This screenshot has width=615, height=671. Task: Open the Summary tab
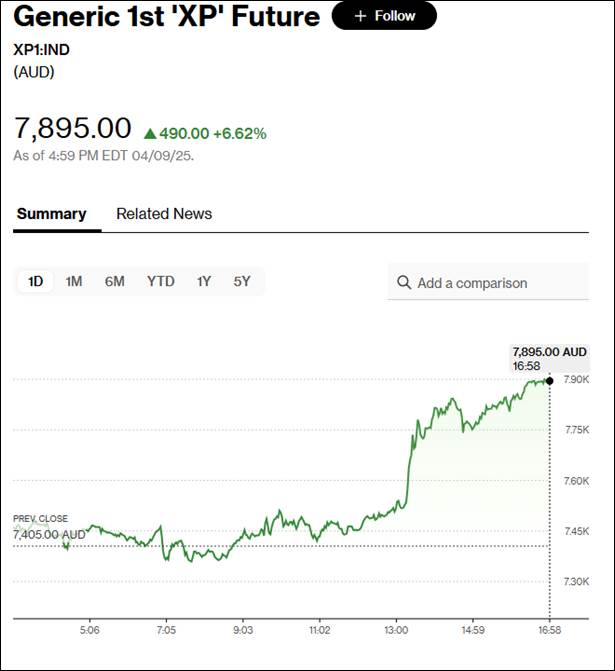(x=51, y=213)
